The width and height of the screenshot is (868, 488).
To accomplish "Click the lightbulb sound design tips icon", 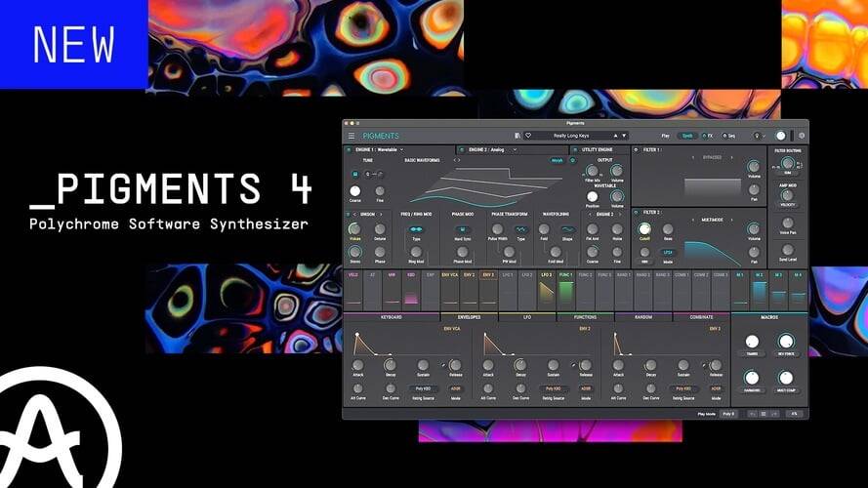I will 756,136.
